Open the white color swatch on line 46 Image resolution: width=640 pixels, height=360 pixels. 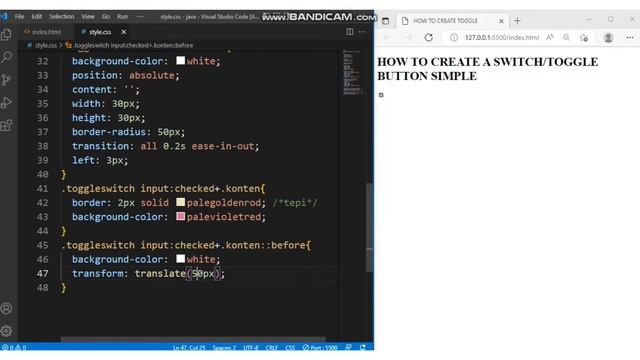180,259
